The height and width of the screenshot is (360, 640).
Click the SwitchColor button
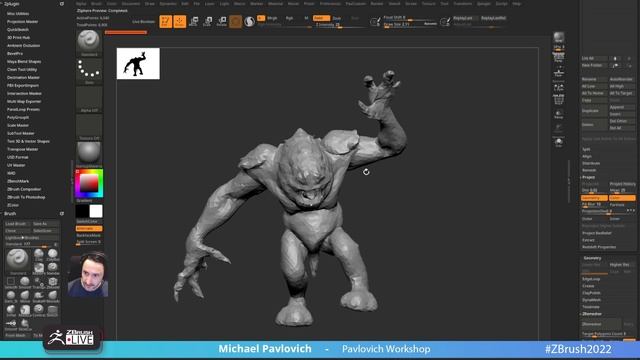(x=89, y=222)
